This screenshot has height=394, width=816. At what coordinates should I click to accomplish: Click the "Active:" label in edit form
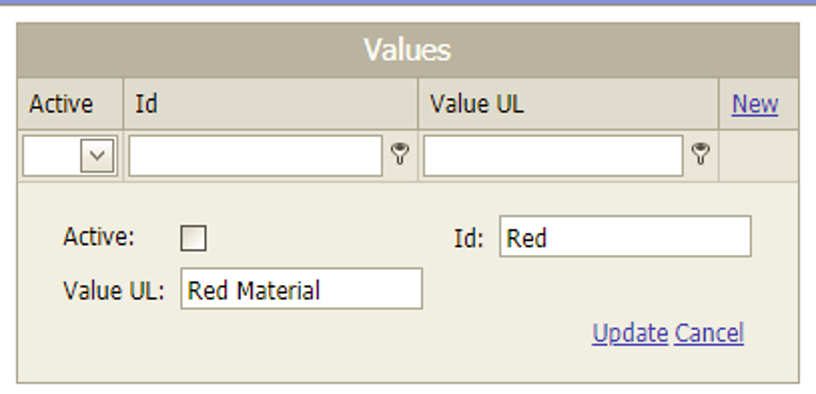[99, 237]
